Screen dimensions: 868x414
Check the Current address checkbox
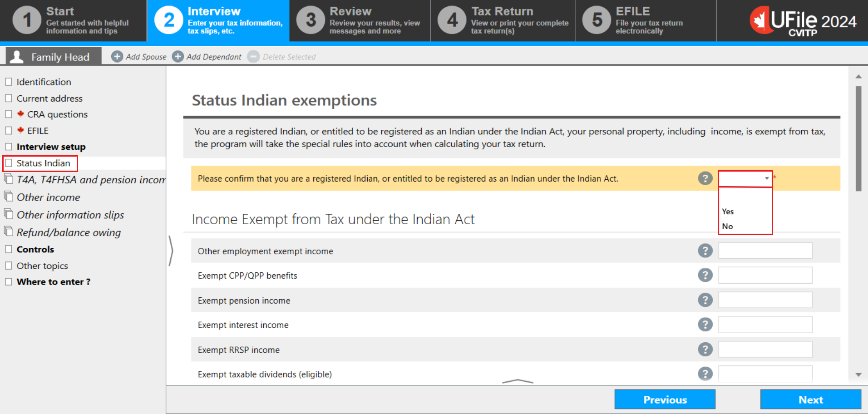point(8,98)
